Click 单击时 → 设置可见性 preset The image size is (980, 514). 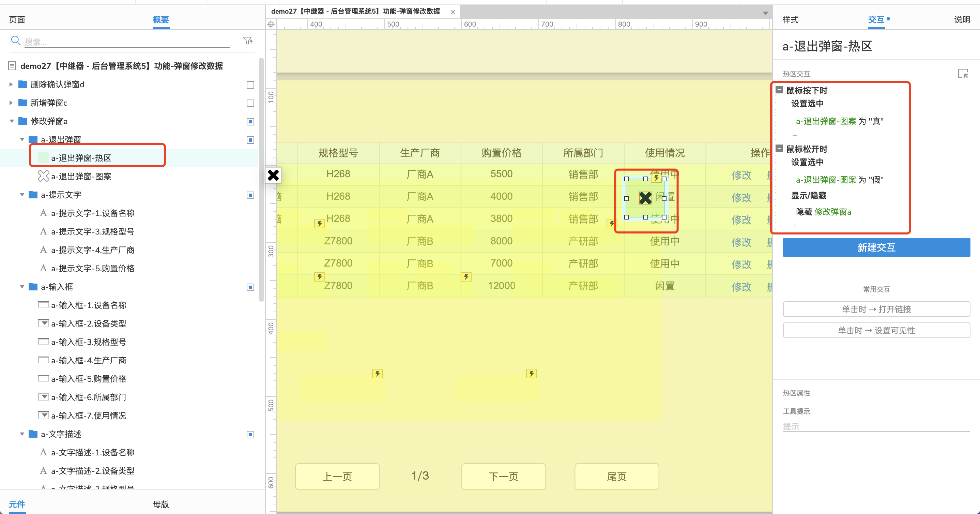[876, 330]
